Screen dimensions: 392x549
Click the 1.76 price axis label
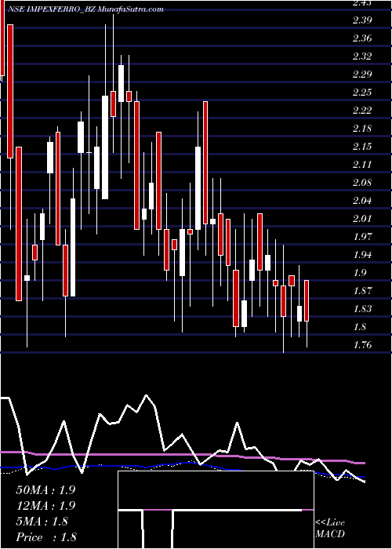tap(361, 345)
